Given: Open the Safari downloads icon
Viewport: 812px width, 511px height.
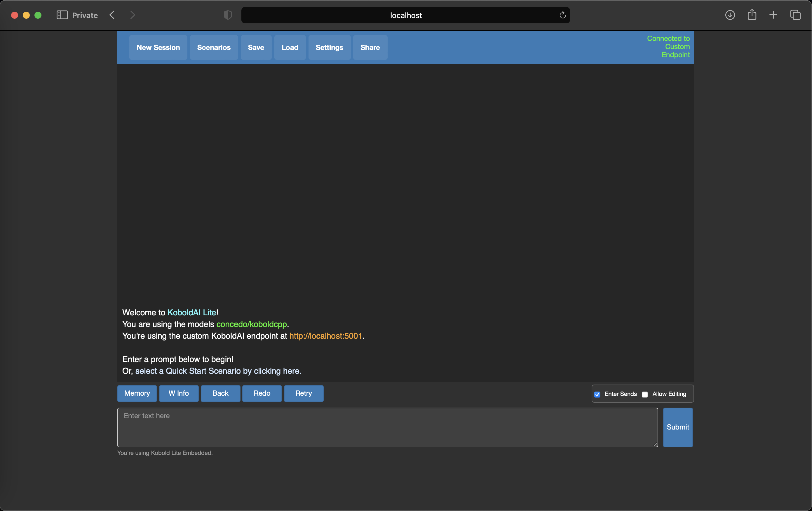Looking at the screenshot, I should [x=730, y=15].
